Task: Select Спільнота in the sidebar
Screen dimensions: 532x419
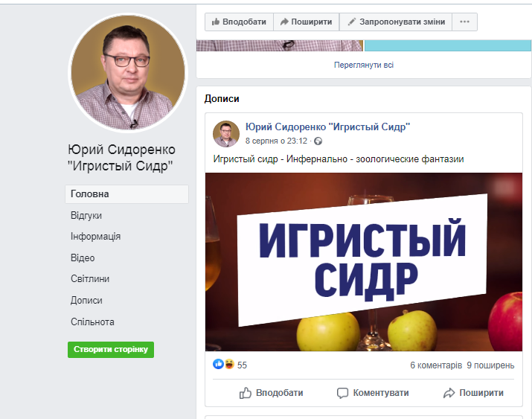Action: [x=92, y=322]
